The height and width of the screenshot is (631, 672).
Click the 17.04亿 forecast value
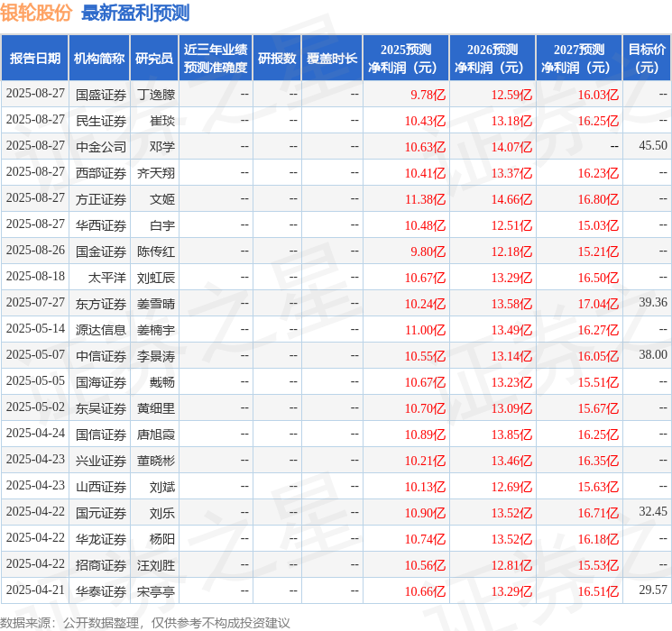coord(598,304)
